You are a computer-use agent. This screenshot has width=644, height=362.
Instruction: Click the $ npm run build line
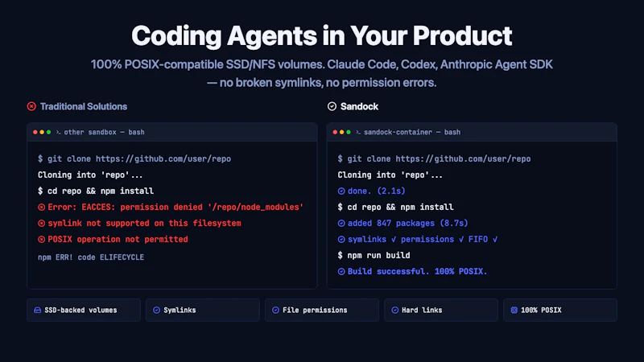pos(374,255)
